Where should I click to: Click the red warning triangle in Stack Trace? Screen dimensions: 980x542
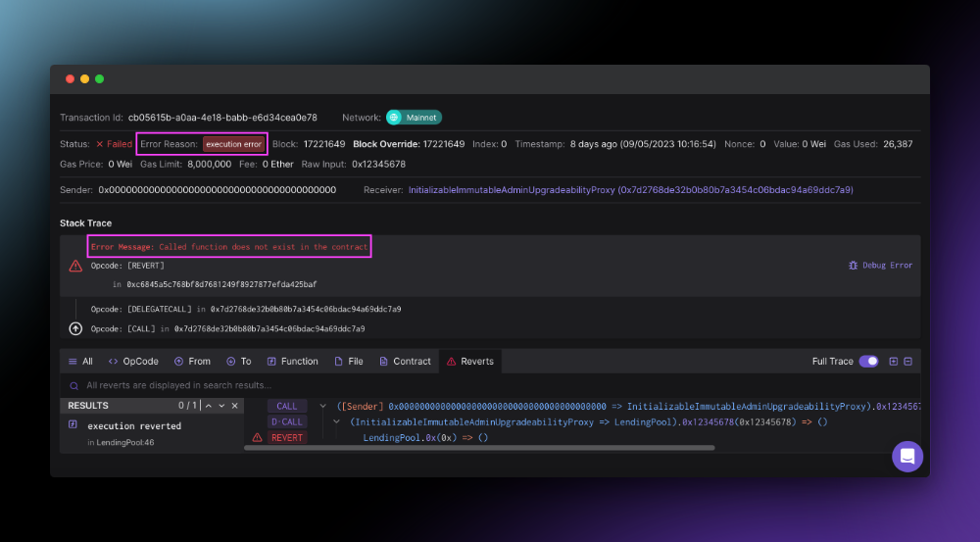(x=75, y=266)
